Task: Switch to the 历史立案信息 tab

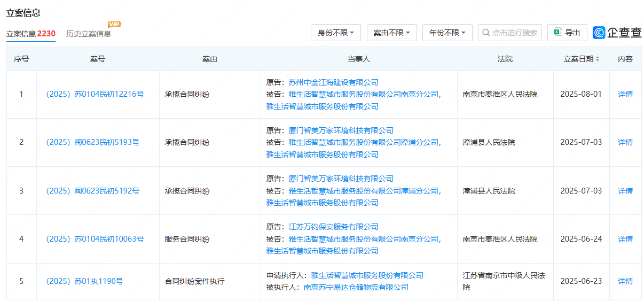Action: [89, 34]
